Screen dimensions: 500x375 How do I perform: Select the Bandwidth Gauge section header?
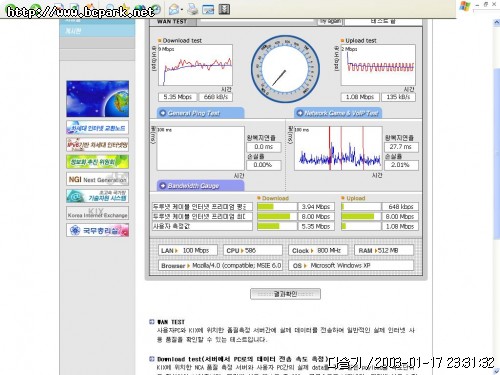pyautogui.click(x=201, y=186)
